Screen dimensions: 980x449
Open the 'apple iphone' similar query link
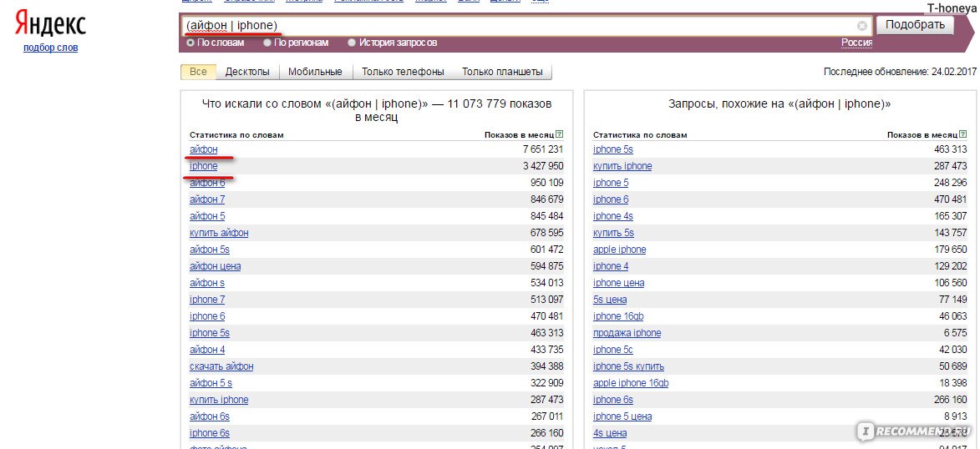tap(619, 250)
